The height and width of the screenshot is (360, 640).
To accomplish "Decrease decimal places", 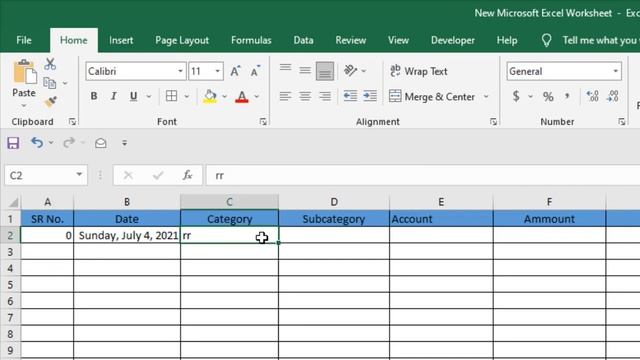I will coord(613,96).
